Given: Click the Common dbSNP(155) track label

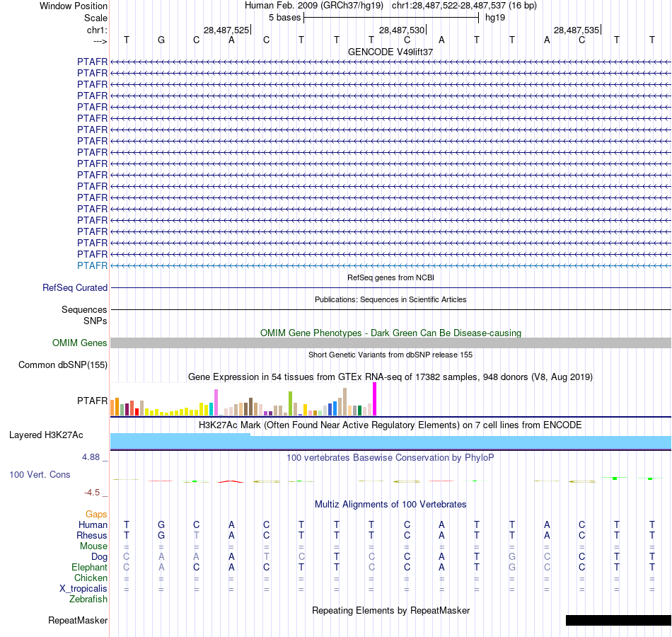Looking at the screenshot, I should 62,365.
